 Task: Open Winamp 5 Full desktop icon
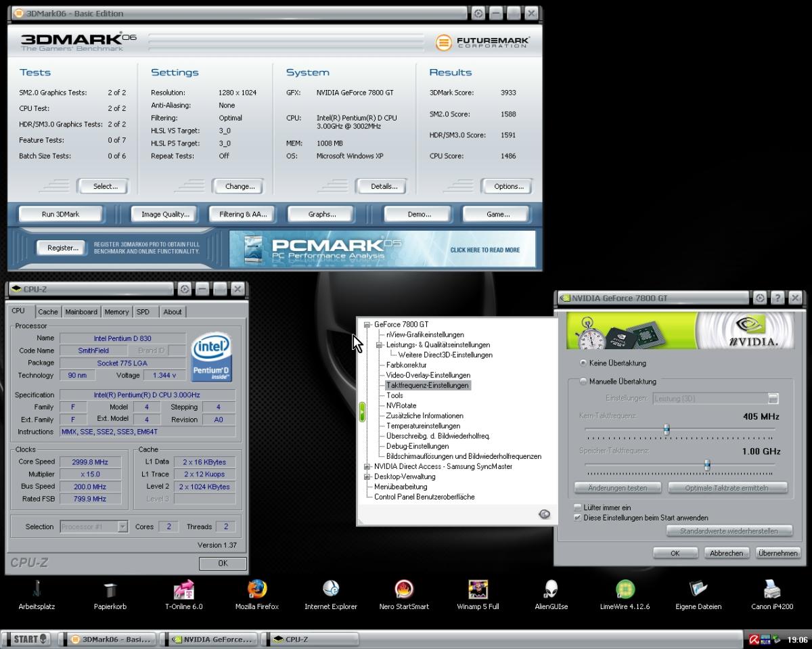tap(478, 594)
